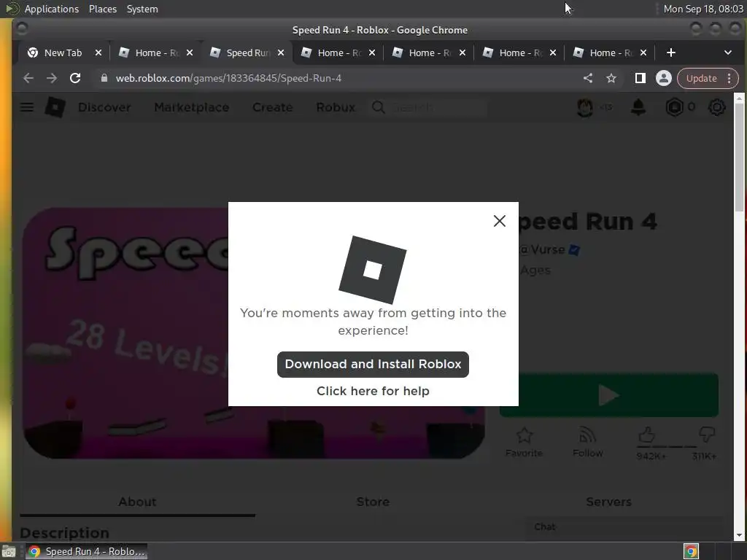Go back to the previous page
The image size is (747, 560).
(28, 78)
